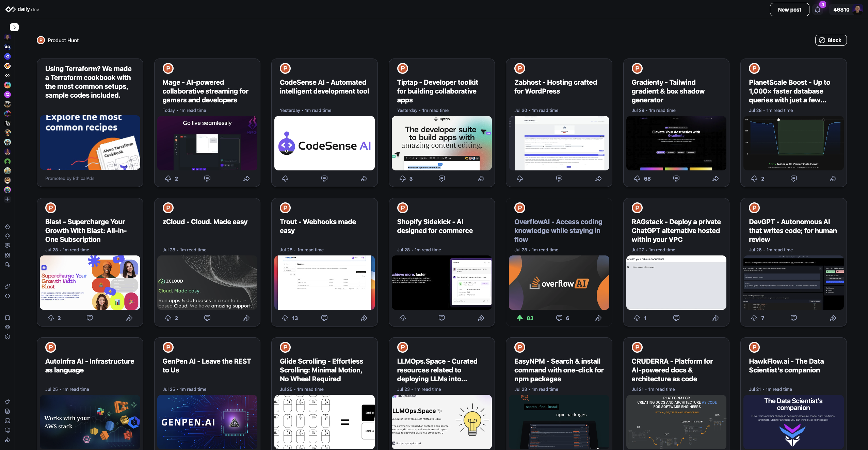Open reading history eye icon in sidebar
868x450 pixels.
tap(7, 327)
